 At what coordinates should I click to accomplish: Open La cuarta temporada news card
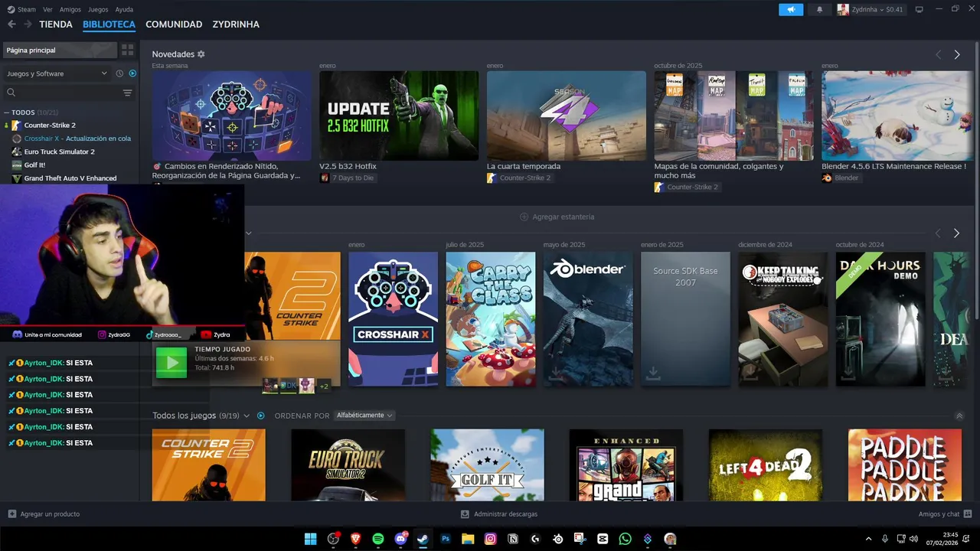point(567,116)
